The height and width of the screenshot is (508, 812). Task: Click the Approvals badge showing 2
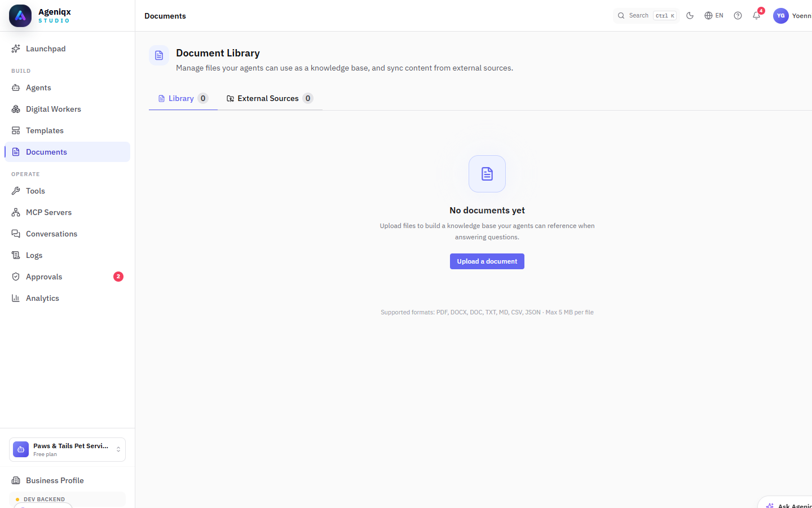pos(118,277)
